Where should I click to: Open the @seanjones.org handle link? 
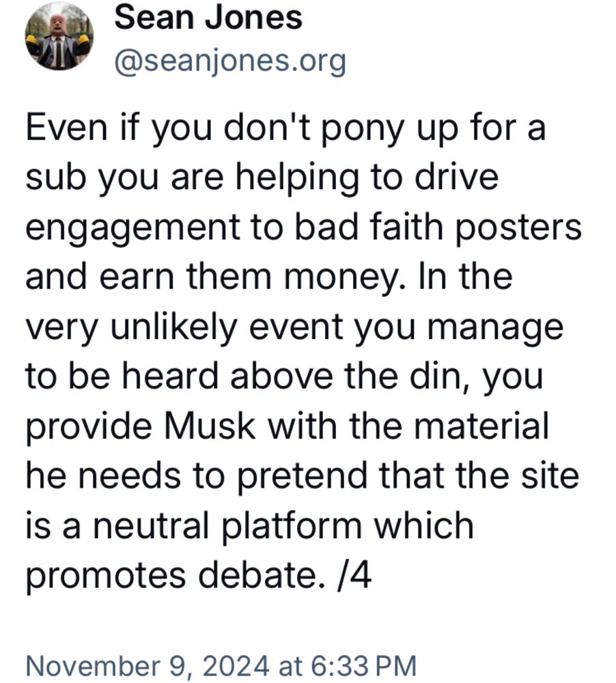[x=230, y=62]
